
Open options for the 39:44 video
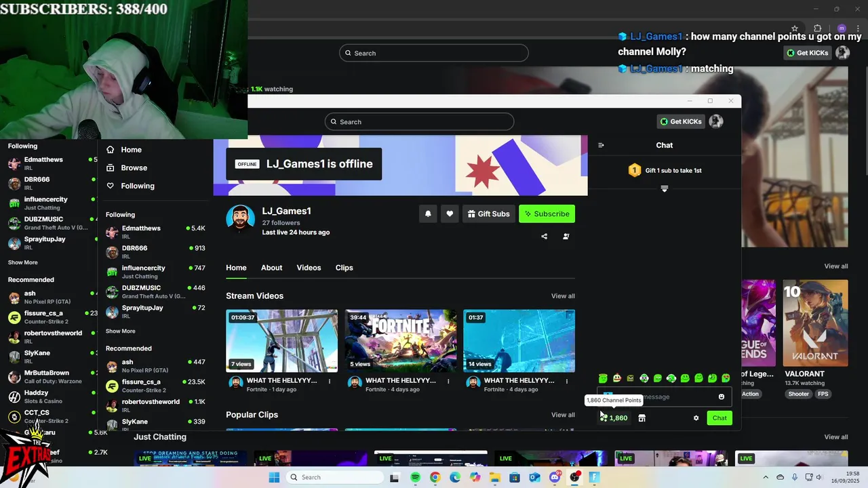[448, 382]
